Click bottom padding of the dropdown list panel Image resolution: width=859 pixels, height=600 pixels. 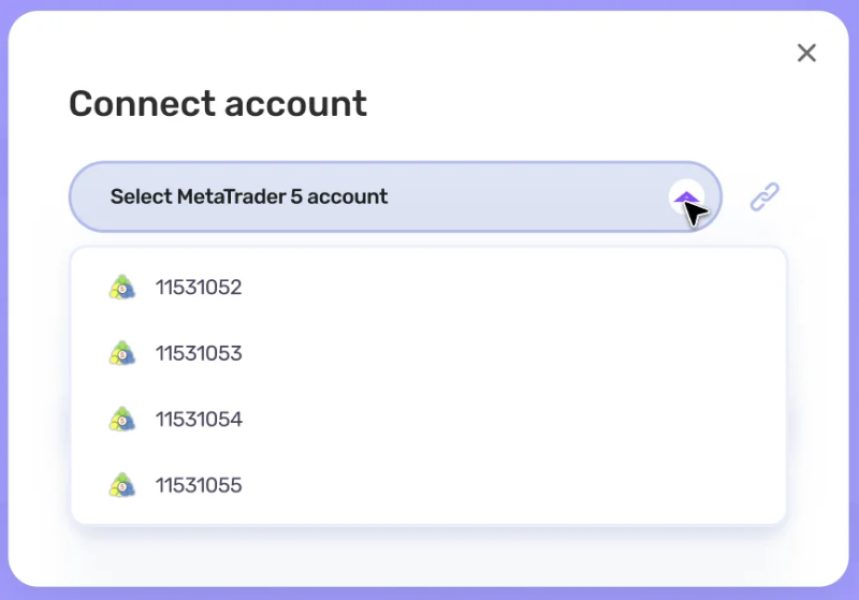click(430, 516)
